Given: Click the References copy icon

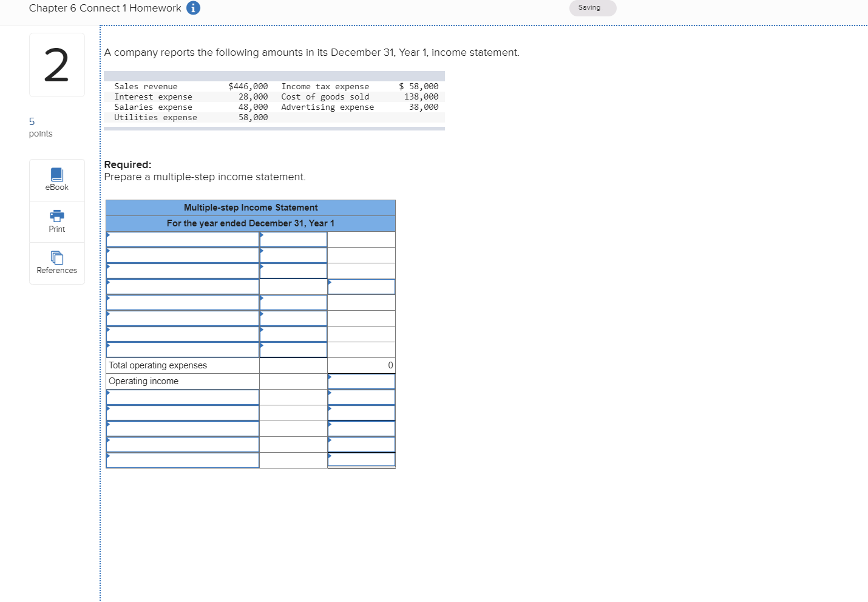Looking at the screenshot, I should [56, 258].
